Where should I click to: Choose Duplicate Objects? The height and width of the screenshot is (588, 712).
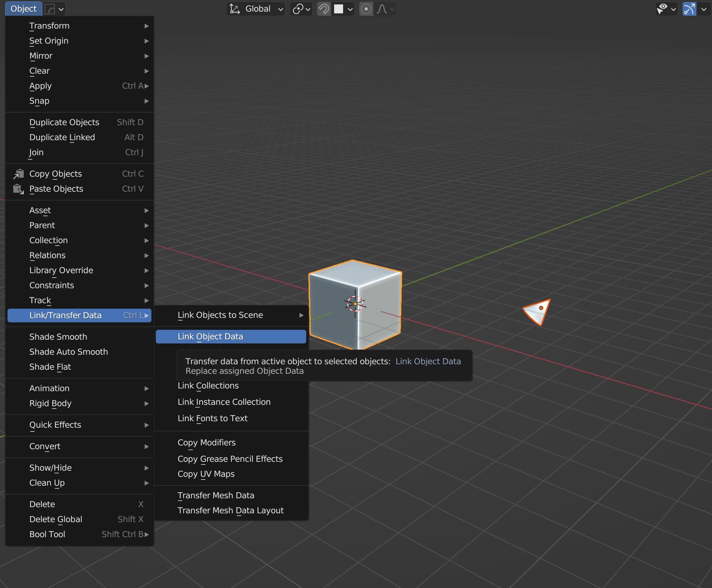(79, 122)
